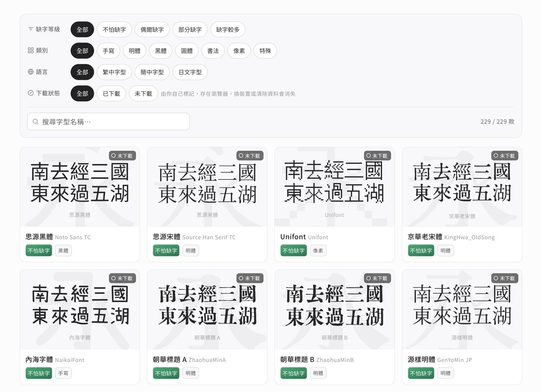This screenshot has width=541, height=392.
Task: Filter language by 簡中字型
Action: point(152,72)
